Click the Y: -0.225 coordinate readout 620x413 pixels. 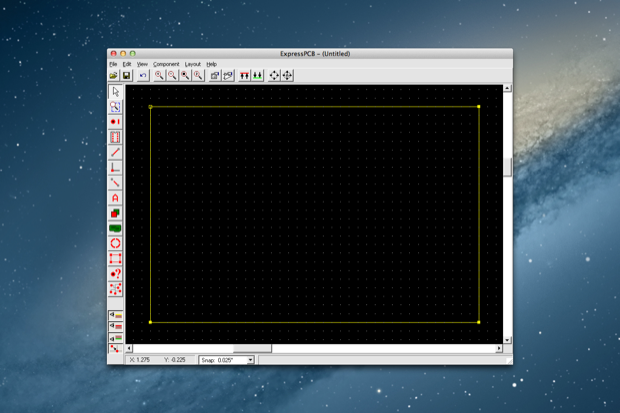174,360
